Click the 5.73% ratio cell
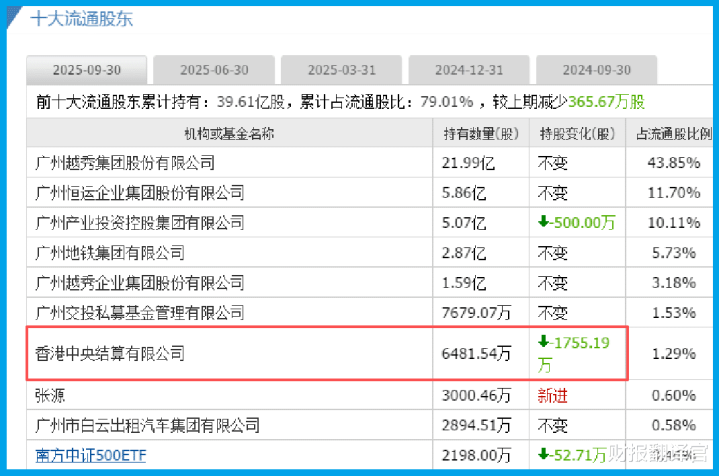 (x=674, y=253)
